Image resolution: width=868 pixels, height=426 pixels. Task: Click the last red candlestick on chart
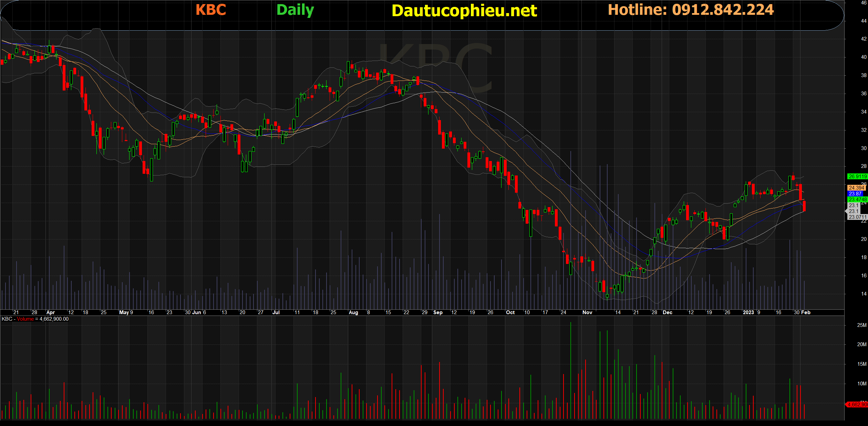804,206
